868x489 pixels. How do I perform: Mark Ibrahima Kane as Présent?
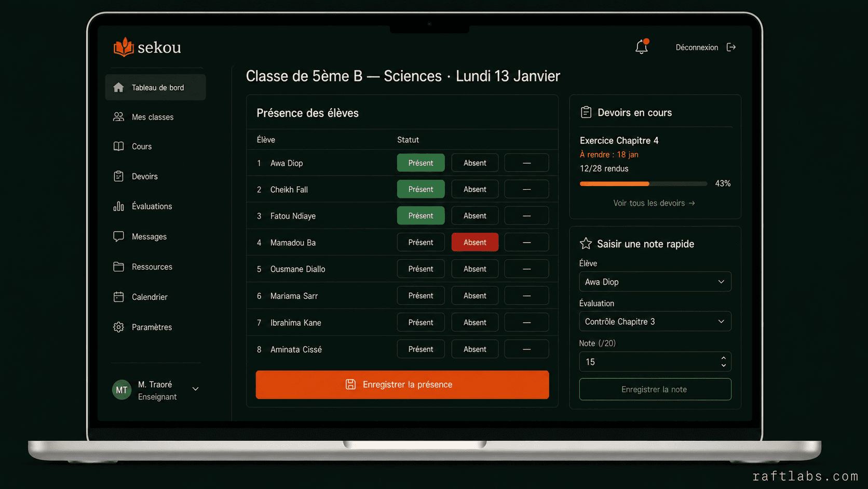(x=421, y=322)
